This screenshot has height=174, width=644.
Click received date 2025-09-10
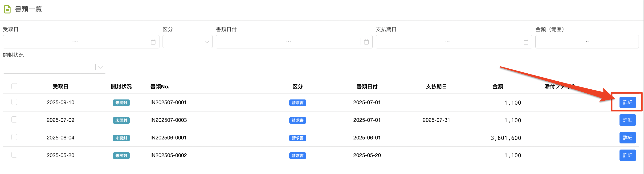pyautogui.click(x=61, y=103)
